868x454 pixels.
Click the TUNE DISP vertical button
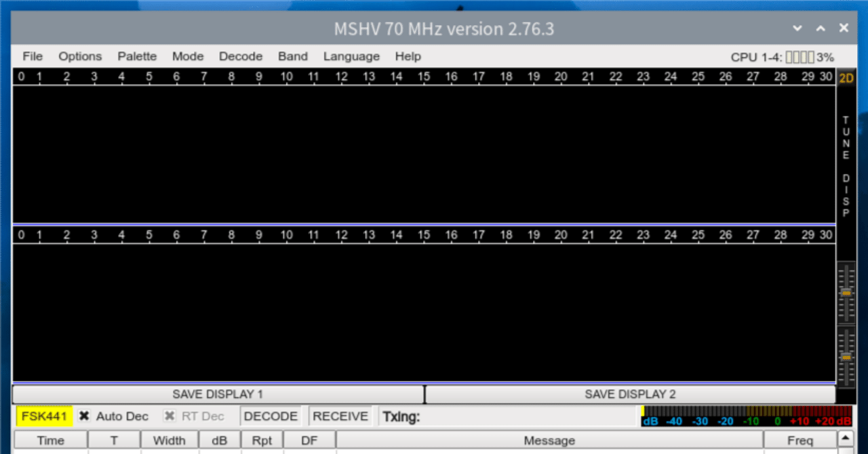tap(846, 167)
